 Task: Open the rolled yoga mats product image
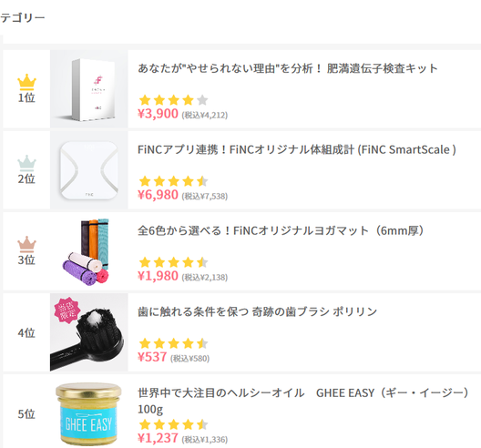click(x=89, y=251)
